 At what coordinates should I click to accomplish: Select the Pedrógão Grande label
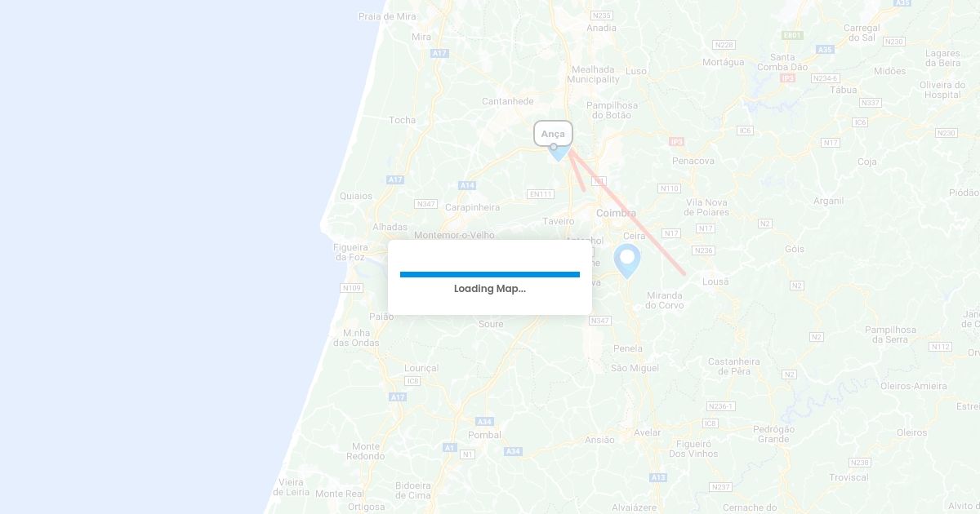point(773,434)
